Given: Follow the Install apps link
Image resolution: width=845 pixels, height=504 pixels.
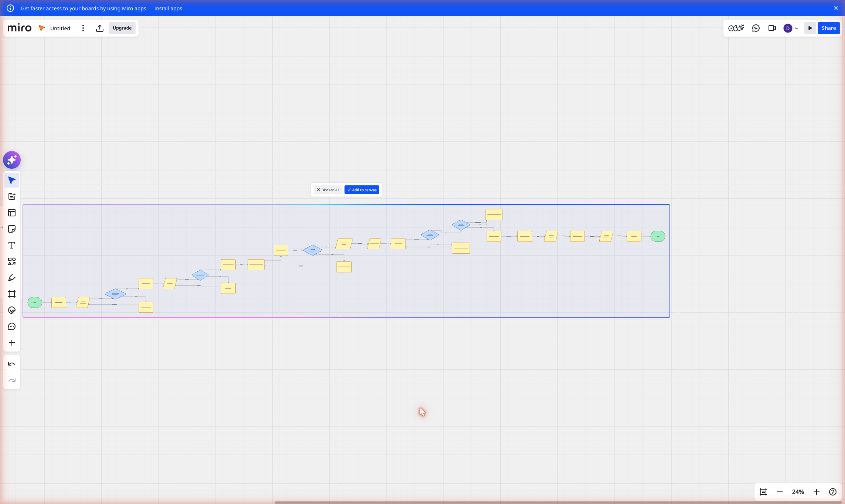Looking at the screenshot, I should click(168, 8).
